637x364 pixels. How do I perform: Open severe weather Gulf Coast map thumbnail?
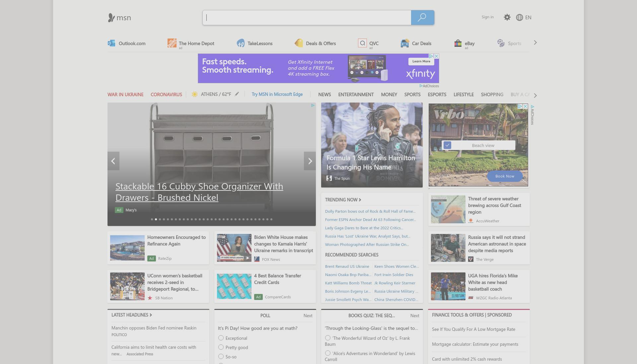pos(448,209)
